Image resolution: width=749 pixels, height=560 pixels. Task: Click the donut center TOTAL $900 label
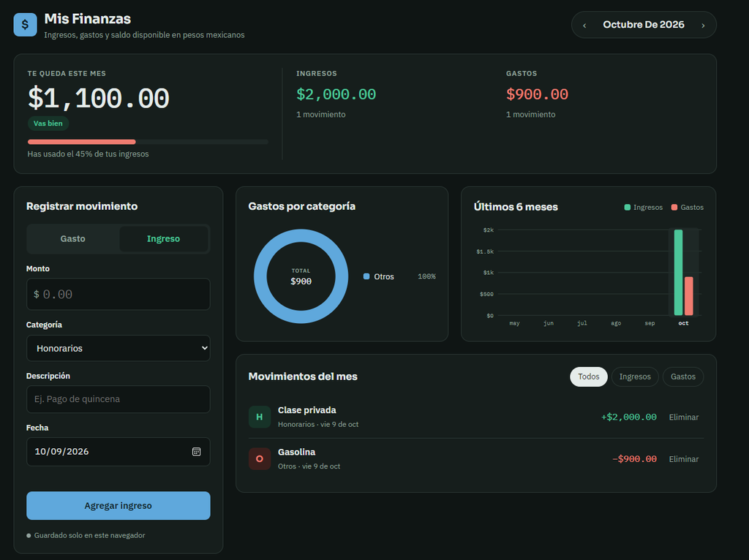click(301, 277)
